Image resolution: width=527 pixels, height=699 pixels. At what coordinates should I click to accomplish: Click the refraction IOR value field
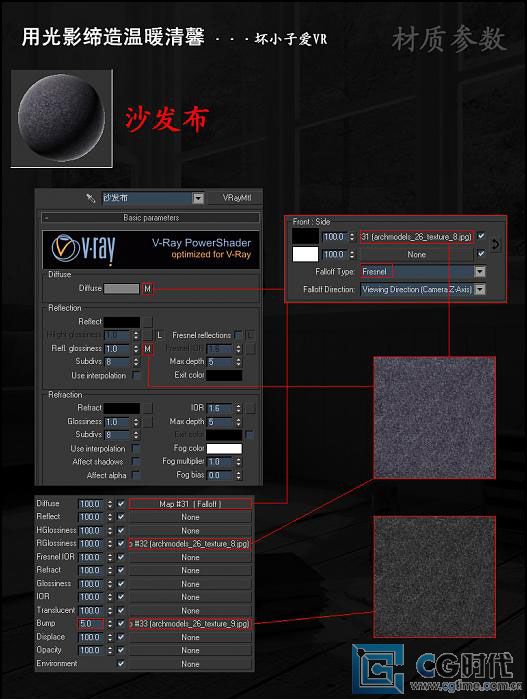pyautogui.click(x=220, y=408)
